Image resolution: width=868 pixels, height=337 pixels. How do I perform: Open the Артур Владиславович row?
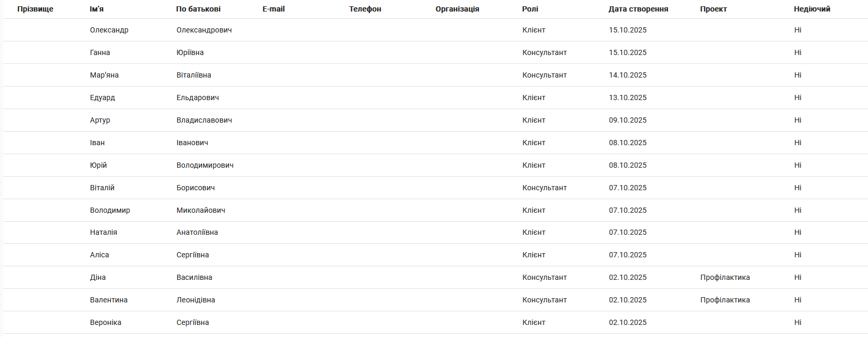coord(100,120)
